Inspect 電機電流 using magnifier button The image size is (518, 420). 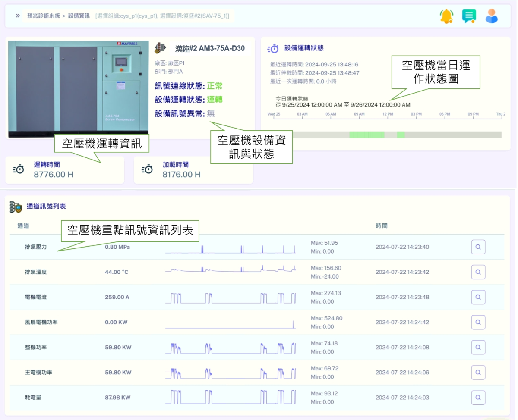[x=478, y=297]
